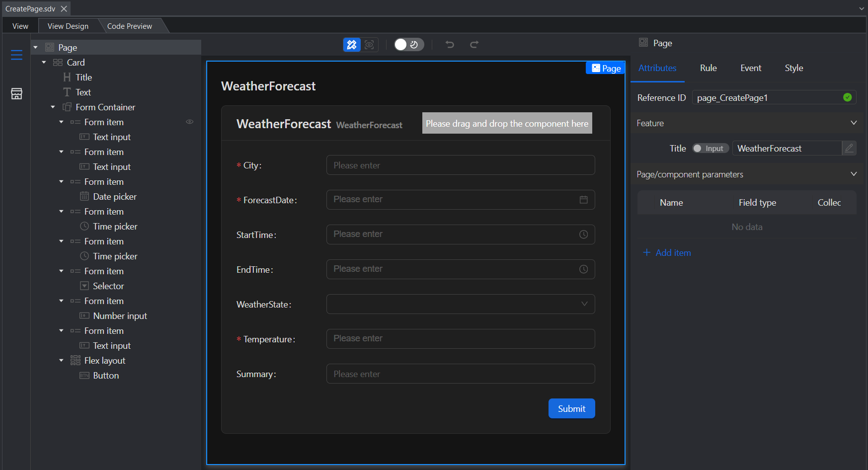Click the clock icon in EndTime field
868x470 pixels.
584,269
